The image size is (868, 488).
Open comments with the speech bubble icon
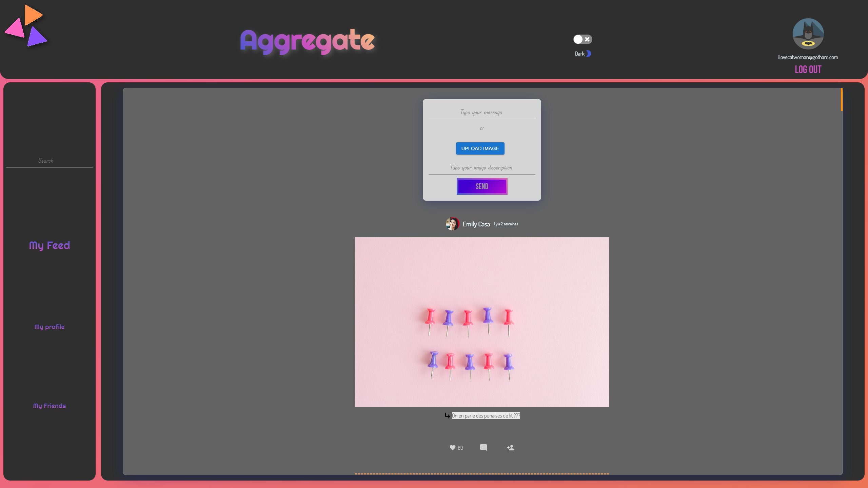[484, 448]
